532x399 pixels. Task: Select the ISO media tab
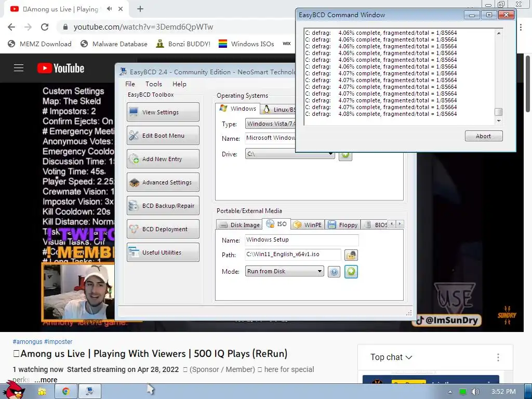click(x=276, y=224)
